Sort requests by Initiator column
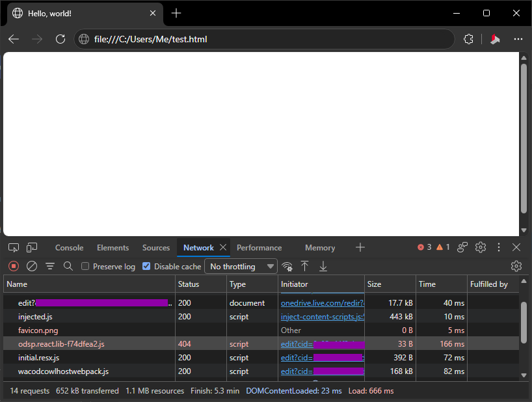Image resolution: width=532 pixels, height=402 pixels. coord(321,284)
